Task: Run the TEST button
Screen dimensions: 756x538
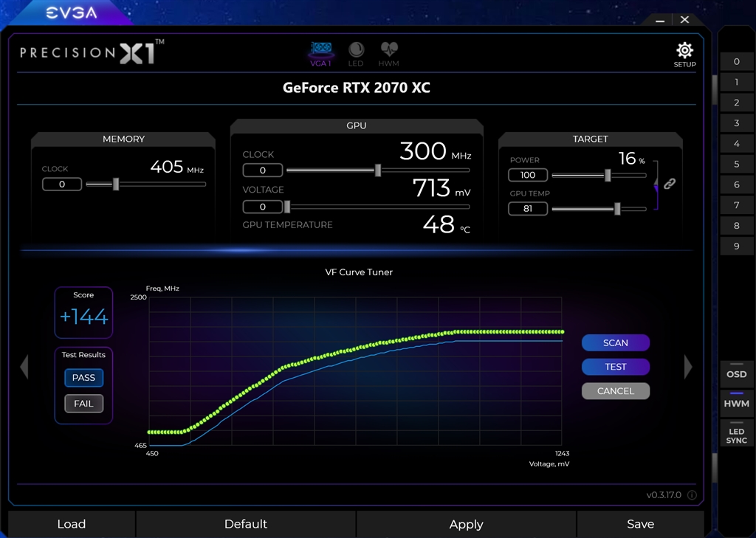Action: (x=616, y=367)
